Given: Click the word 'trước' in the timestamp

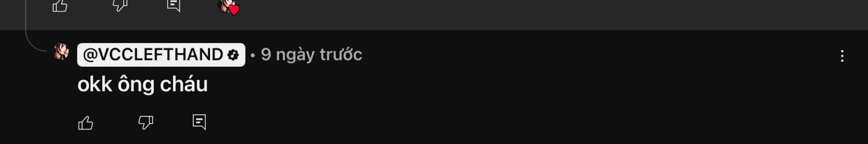Looking at the screenshot, I should tap(341, 55).
